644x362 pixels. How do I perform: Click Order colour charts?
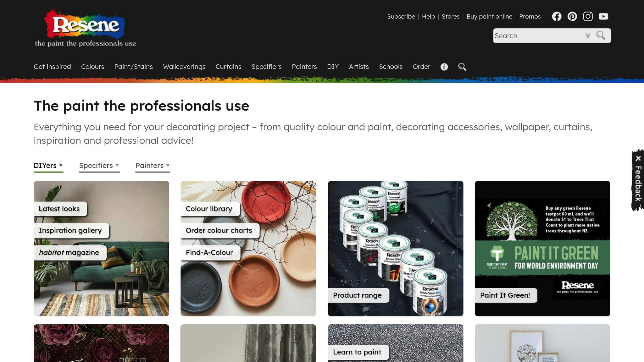[x=220, y=231]
